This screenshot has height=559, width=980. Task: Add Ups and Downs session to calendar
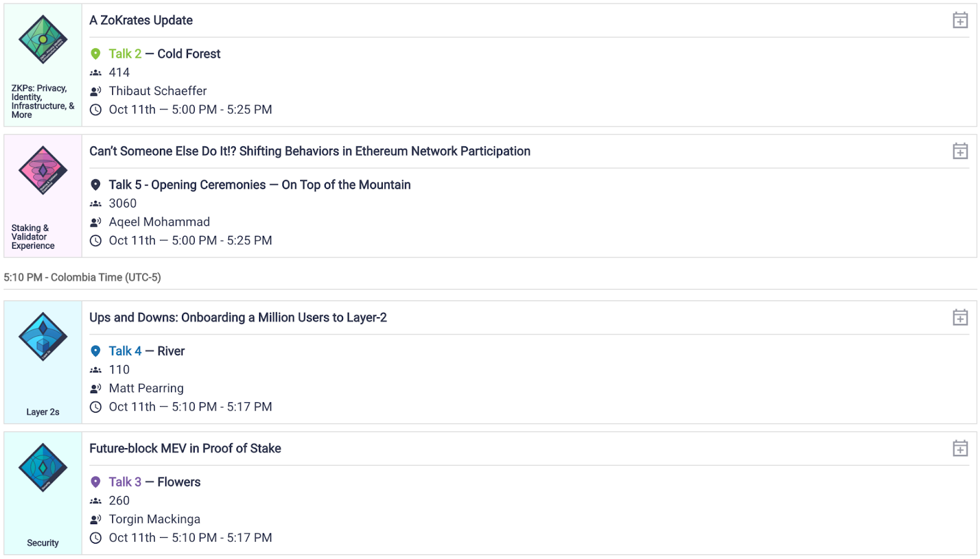pyautogui.click(x=960, y=318)
